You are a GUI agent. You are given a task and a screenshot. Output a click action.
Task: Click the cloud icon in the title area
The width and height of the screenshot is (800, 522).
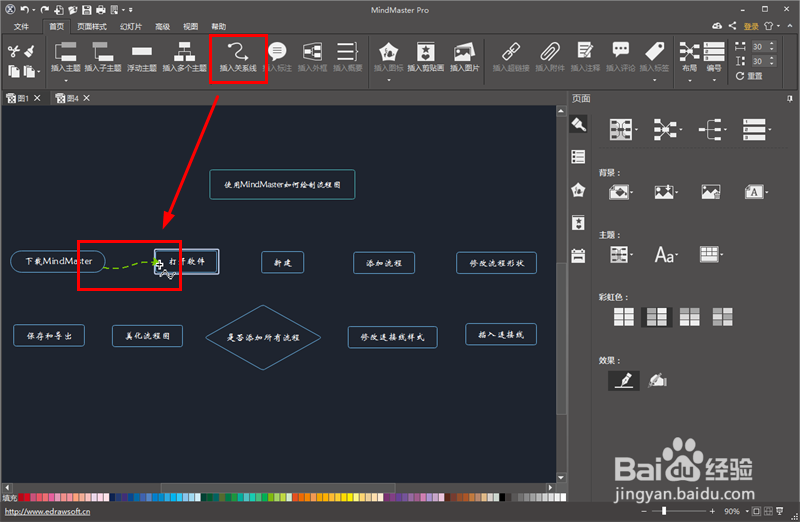[717, 26]
